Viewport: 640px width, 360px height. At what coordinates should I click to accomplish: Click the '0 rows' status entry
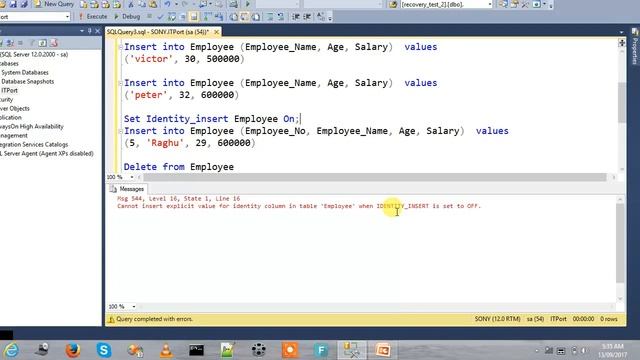coord(609,319)
